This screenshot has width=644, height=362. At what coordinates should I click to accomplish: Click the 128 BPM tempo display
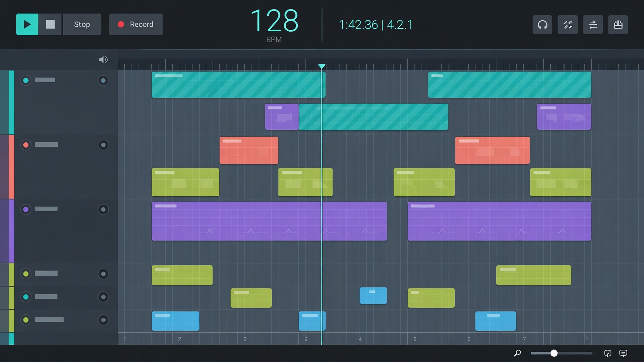tap(274, 25)
